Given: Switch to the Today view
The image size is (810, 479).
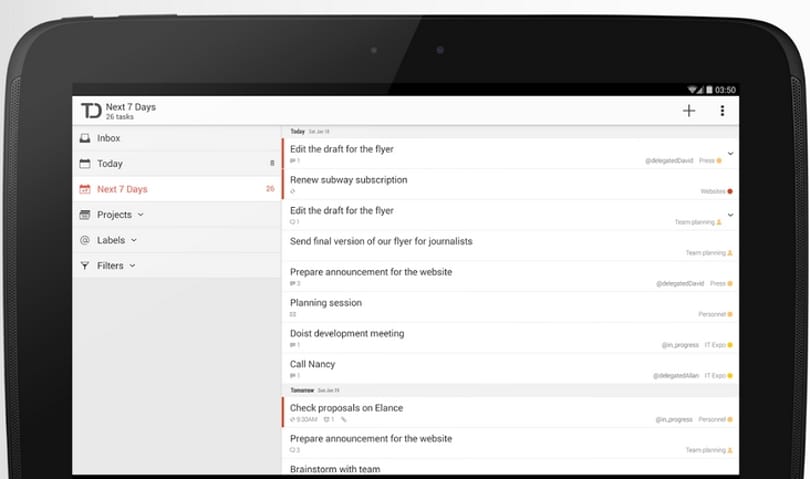Looking at the screenshot, I should (177, 163).
